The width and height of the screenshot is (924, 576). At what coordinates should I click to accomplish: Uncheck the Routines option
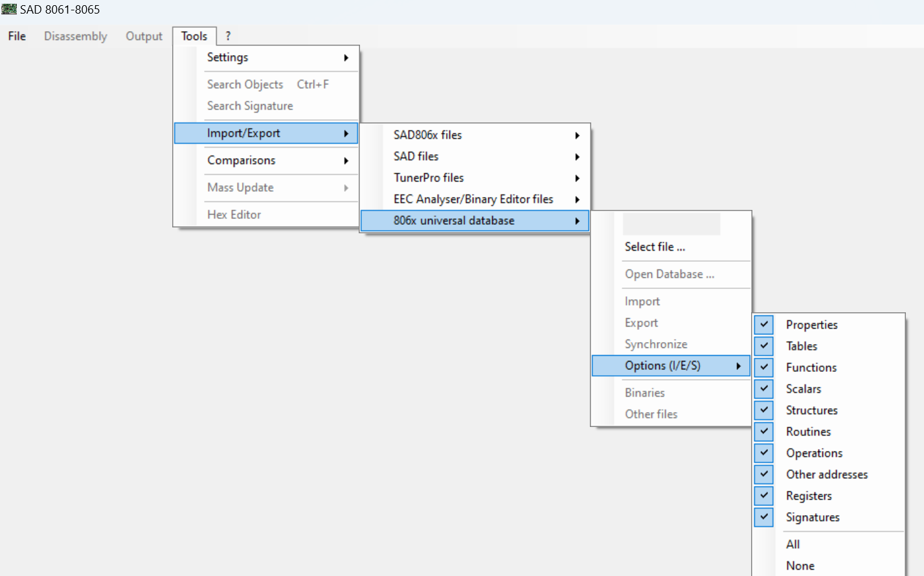click(x=764, y=432)
